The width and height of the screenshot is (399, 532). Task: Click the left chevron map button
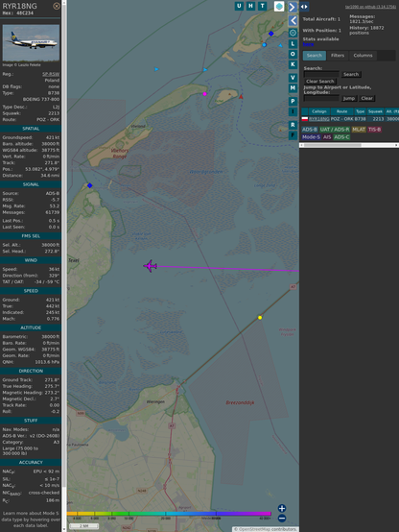tap(293, 21)
